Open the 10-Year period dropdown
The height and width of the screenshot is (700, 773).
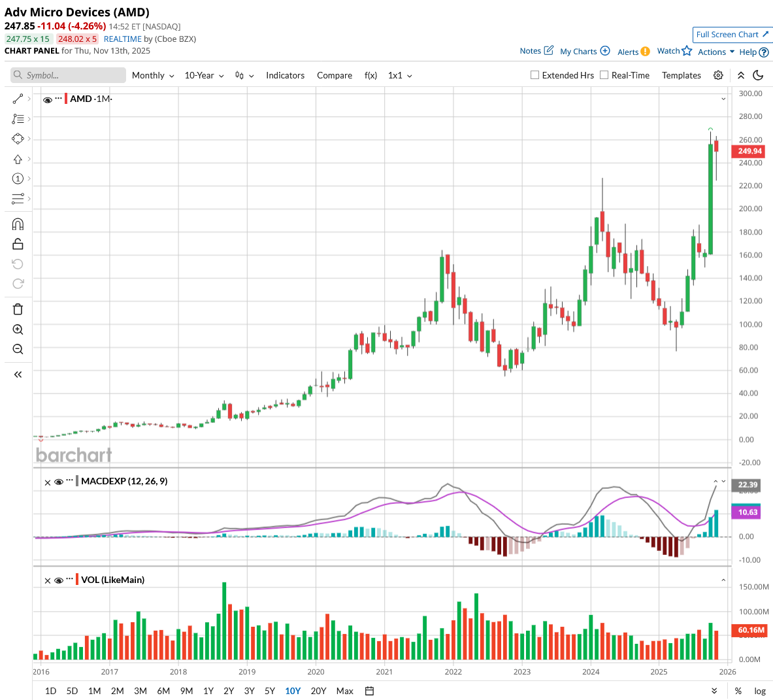(x=204, y=75)
